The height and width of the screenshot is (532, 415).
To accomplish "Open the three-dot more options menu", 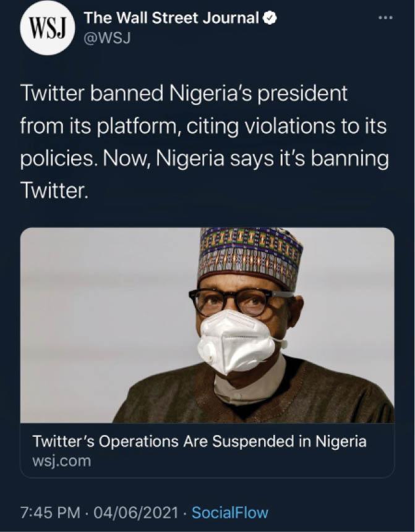I will click(386, 17).
